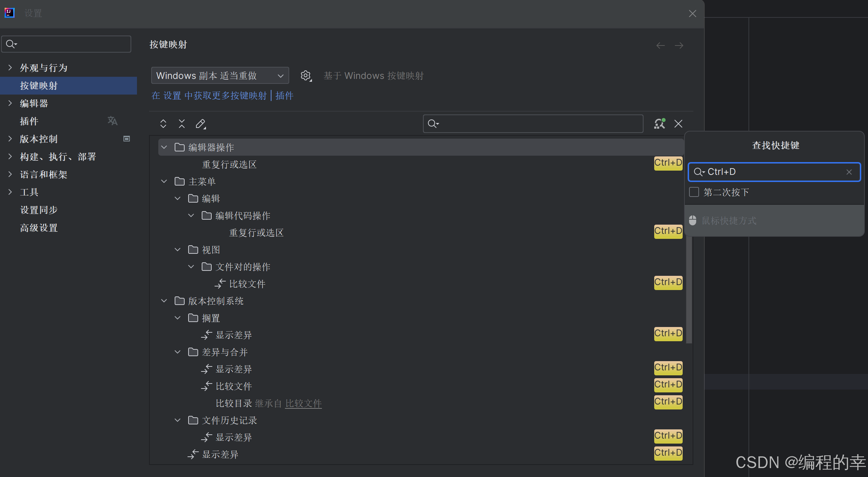
Task: Click the keymap tree vertical scrollbar
Action: [x=689, y=290]
